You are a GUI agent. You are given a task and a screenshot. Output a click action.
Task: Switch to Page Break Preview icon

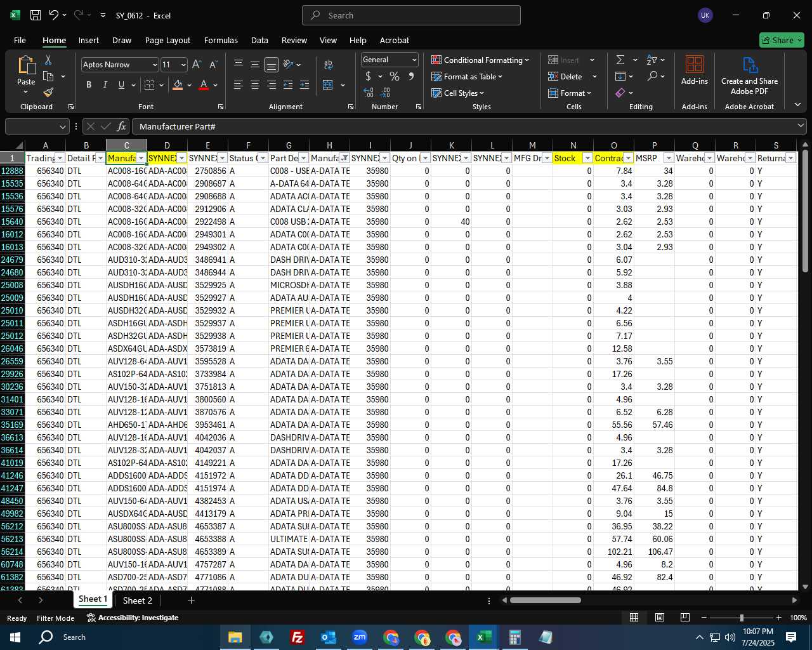[685, 618]
